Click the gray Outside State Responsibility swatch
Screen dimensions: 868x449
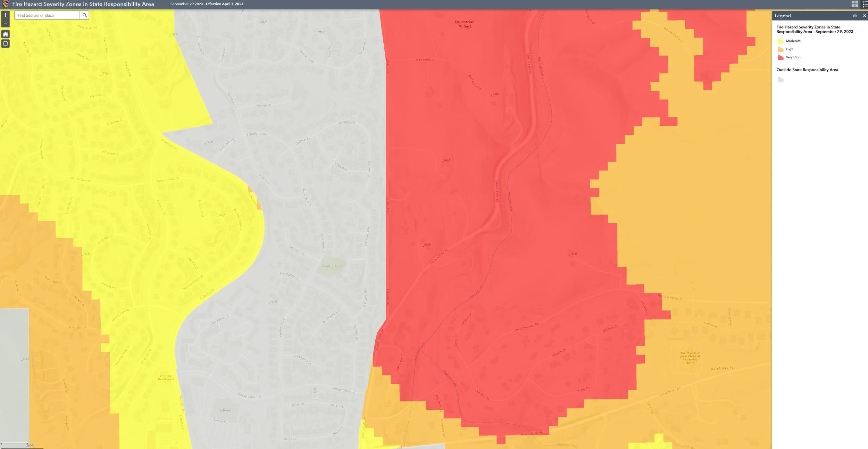coord(781,80)
